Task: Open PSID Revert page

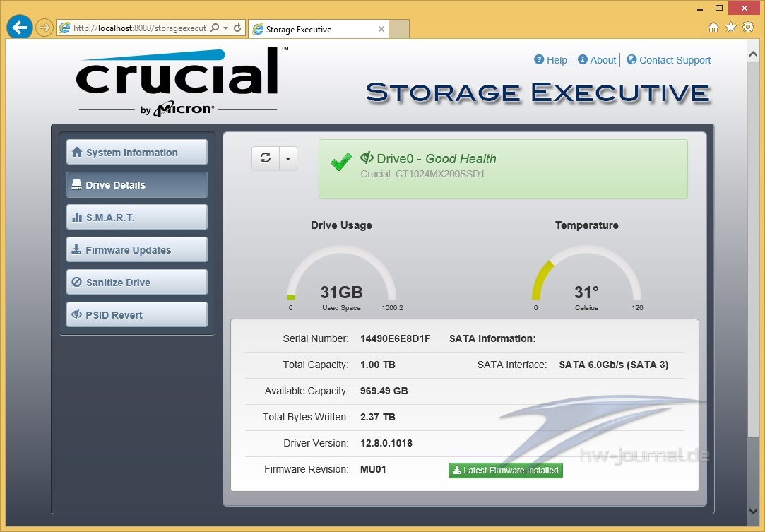Action: [x=136, y=315]
